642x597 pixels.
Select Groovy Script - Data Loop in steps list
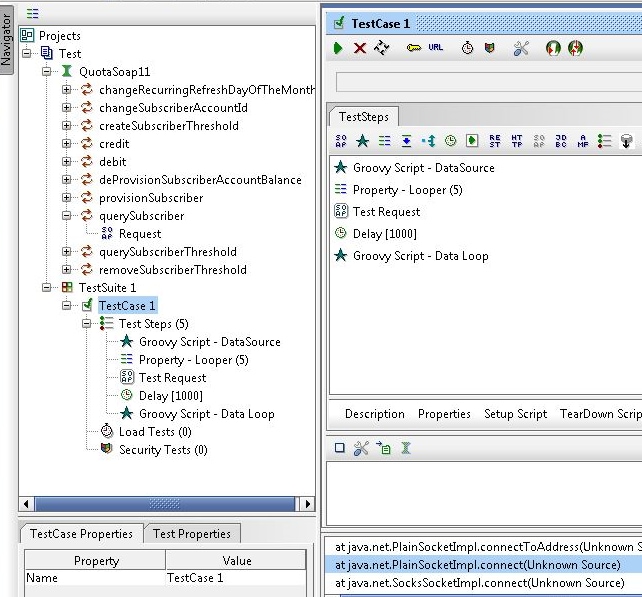420,256
